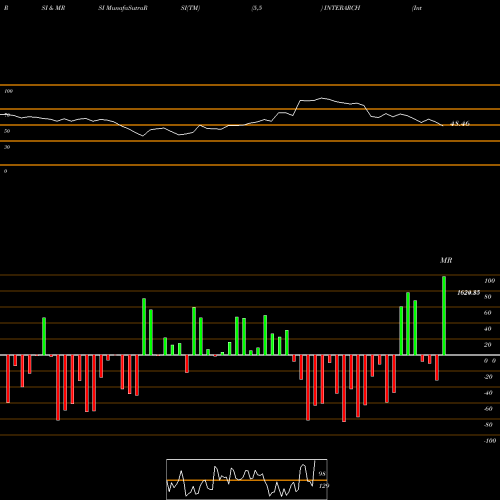Click the INTERARCH title text
Image resolution: width=500 pixels, height=500 pixels.
pyautogui.click(x=342, y=8)
